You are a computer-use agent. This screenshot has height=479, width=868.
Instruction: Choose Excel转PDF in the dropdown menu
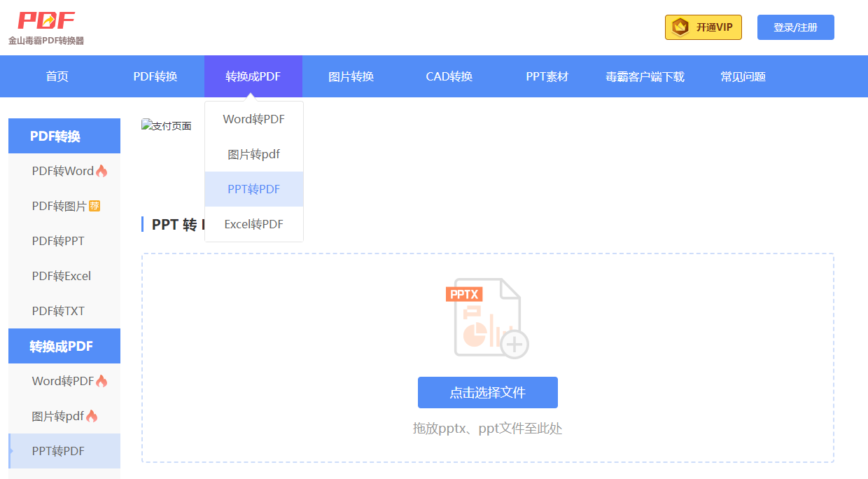tap(253, 224)
